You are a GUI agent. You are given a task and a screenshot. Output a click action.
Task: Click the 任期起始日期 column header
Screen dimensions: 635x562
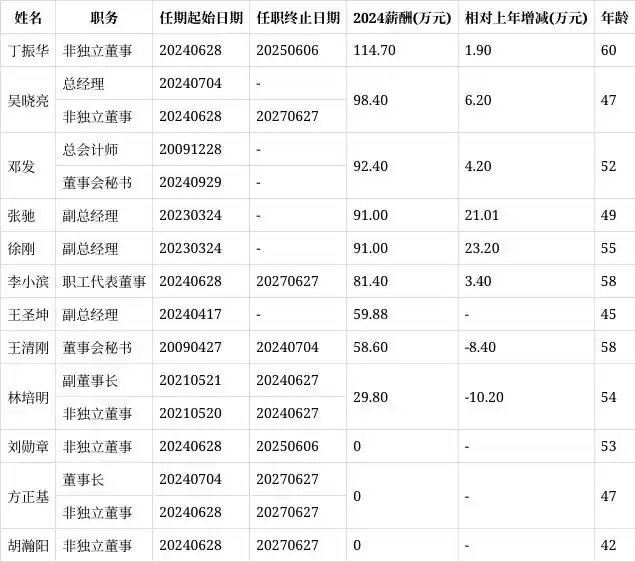click(x=201, y=18)
